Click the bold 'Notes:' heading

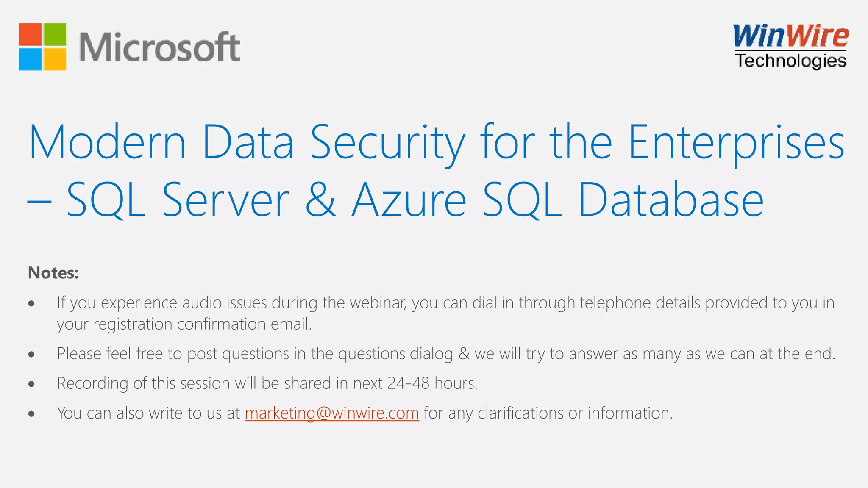pos(53,273)
